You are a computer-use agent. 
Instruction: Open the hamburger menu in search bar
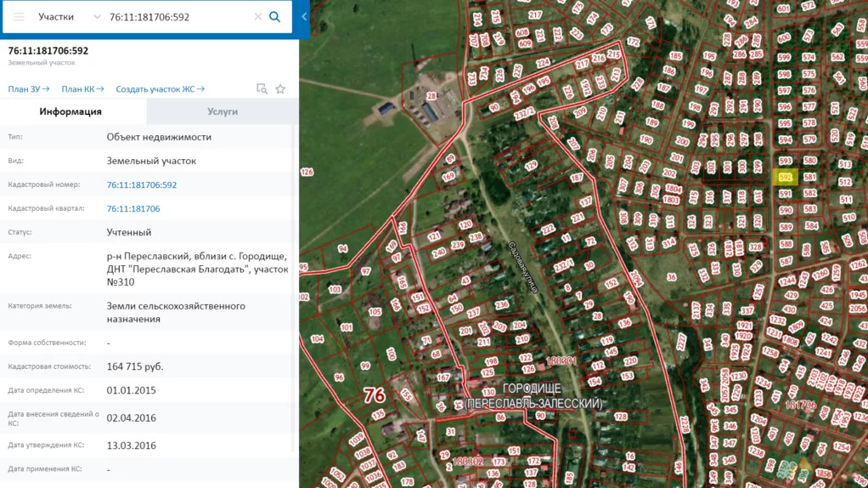19,17
